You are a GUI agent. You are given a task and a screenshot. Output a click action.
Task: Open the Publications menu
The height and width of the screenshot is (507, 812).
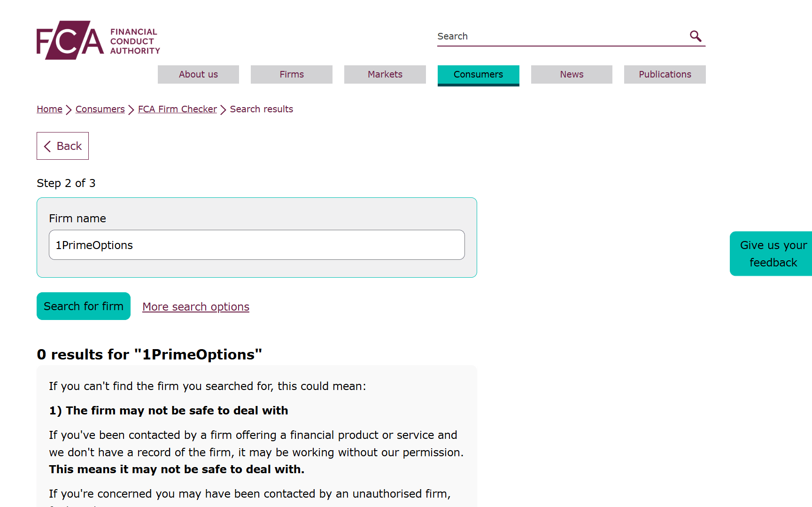665,74
